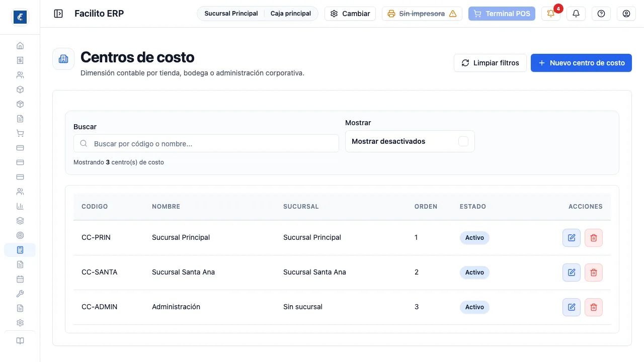
Task: Edit the CC-PRIN cost center
Action: 572,238
